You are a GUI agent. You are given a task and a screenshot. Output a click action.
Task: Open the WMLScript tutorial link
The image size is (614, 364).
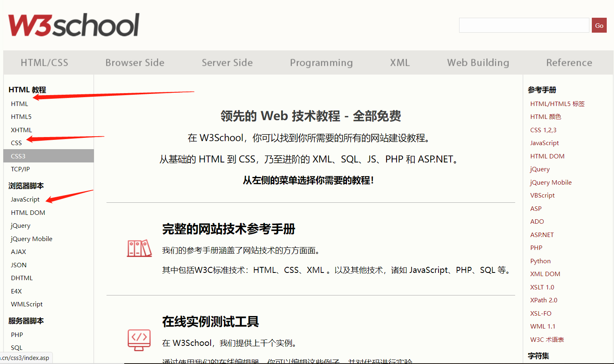27,304
